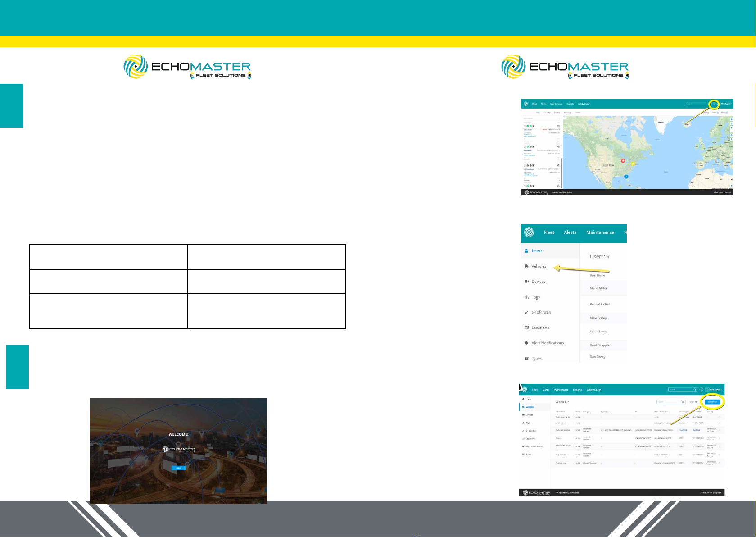Click the Devices camera icon in the middle sidebar
The width and height of the screenshot is (756, 537).
[526, 282]
